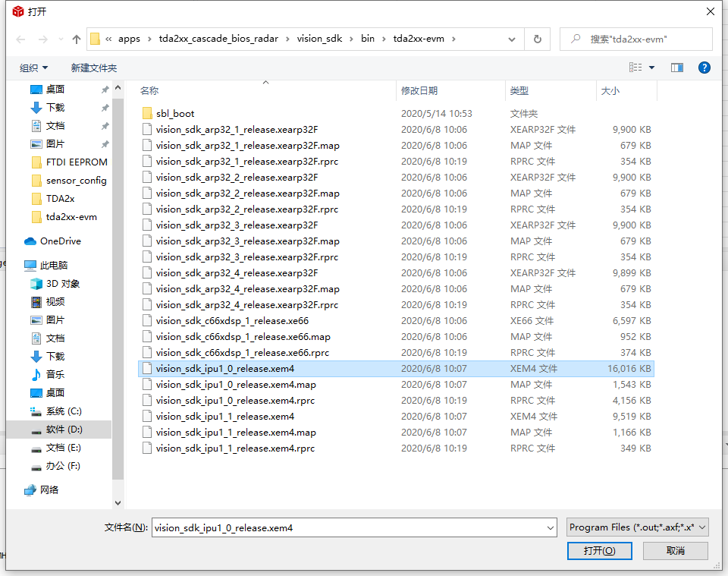Click sidebar scrollbar down arrow
This screenshot has width=728, height=576.
(x=118, y=502)
